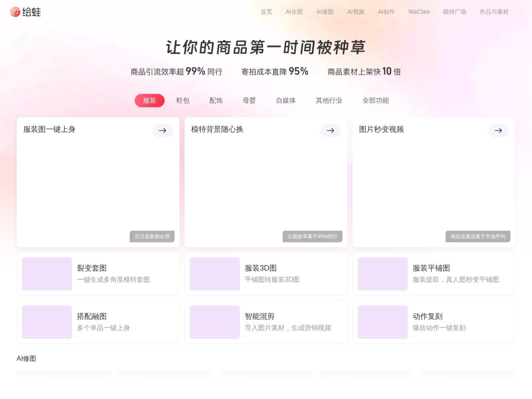
Task: Open AI视频 nav menu
Action: point(356,12)
